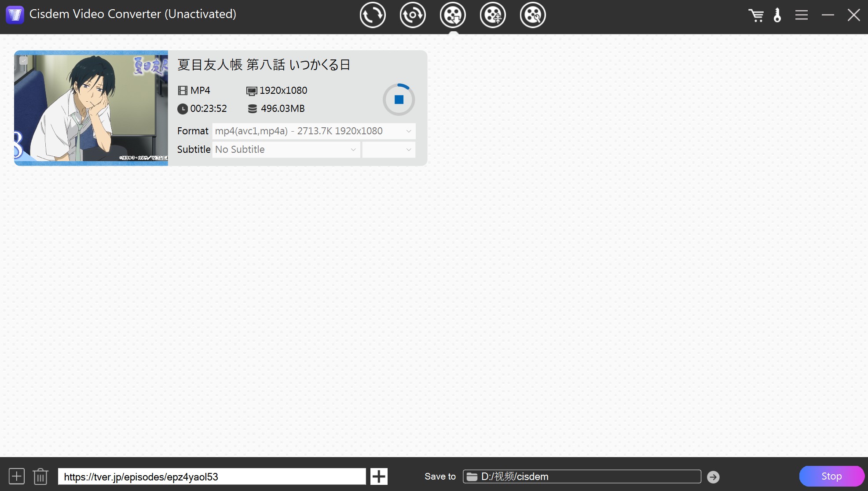Click the plus button beside URL field

click(x=379, y=476)
